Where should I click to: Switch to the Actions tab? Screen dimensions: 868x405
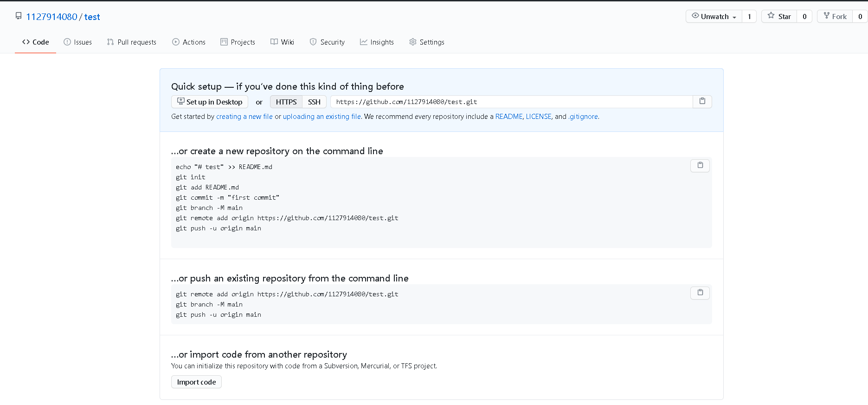coord(188,42)
